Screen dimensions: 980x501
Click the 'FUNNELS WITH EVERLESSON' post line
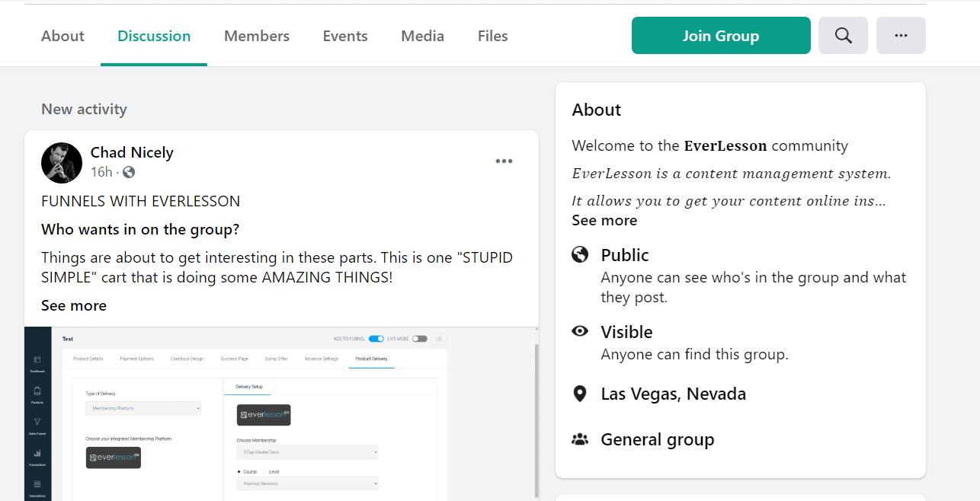tap(141, 201)
